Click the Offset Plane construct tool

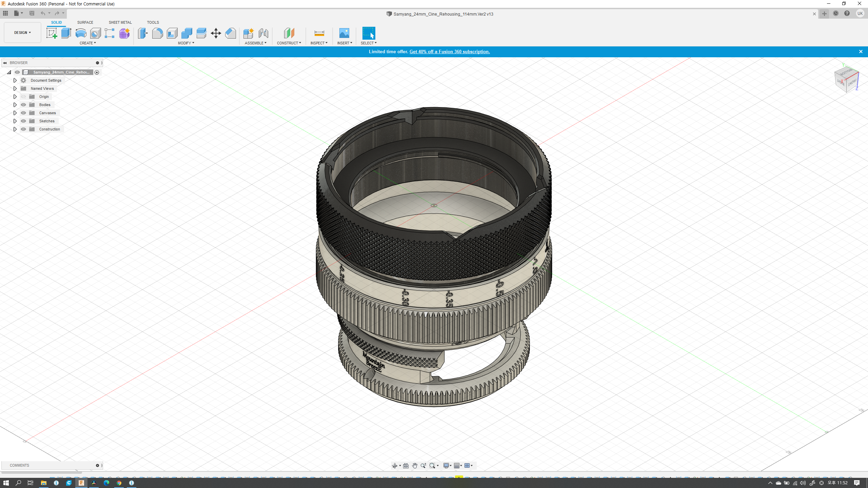tap(289, 33)
